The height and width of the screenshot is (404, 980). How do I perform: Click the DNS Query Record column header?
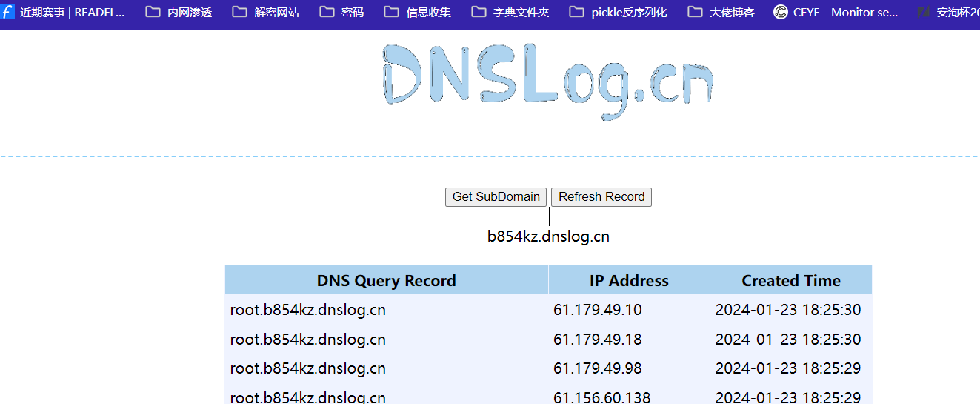[387, 281]
